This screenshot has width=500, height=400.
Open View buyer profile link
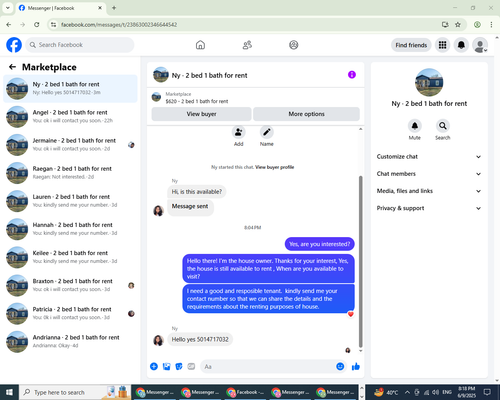(x=274, y=167)
